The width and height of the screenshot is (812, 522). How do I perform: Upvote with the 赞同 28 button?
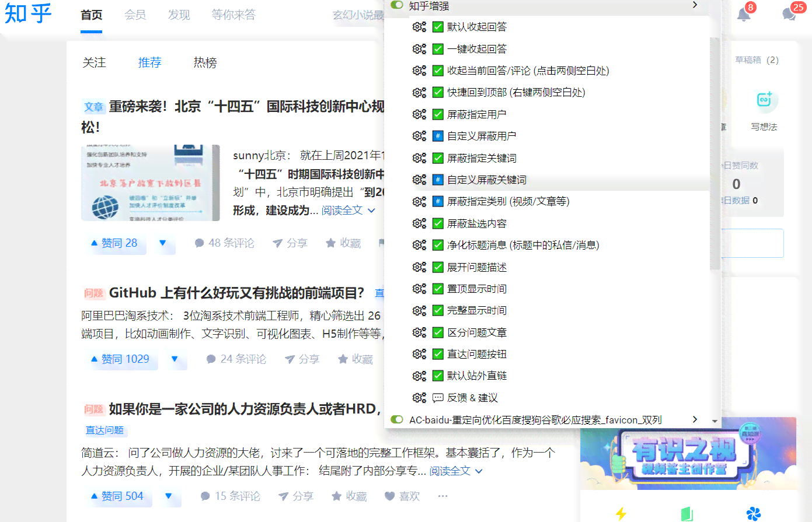(114, 243)
